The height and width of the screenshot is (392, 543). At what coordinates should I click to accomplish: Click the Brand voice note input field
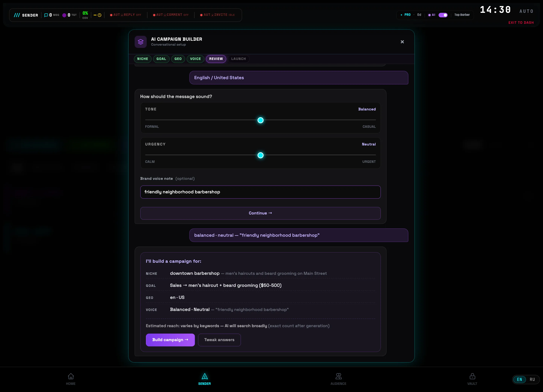260,192
